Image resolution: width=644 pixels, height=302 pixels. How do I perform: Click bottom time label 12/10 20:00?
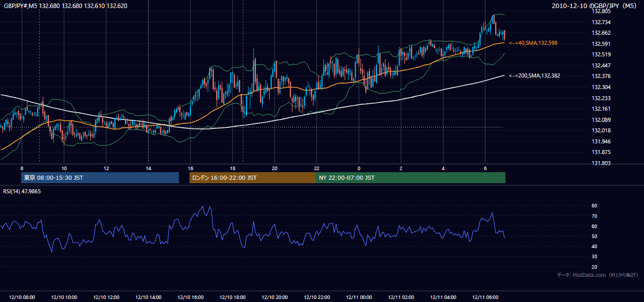pos(275,297)
